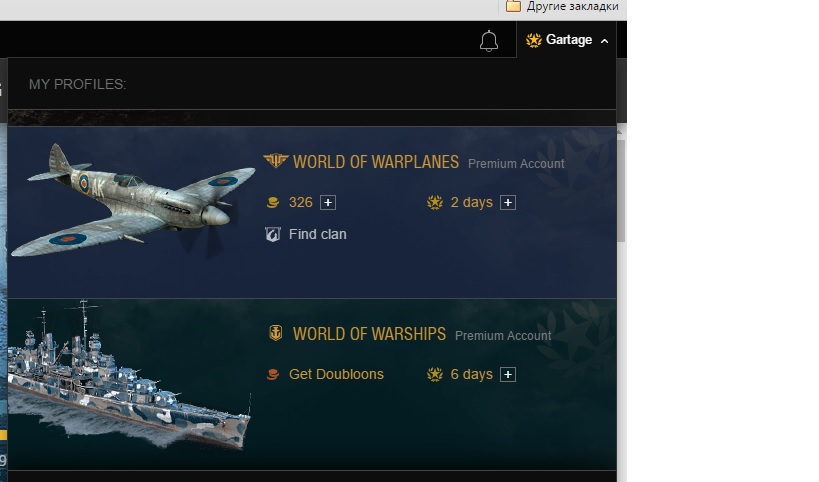This screenshot has width=819, height=482.
Task: Click the Spitfire airplane thumbnail
Action: point(133,201)
